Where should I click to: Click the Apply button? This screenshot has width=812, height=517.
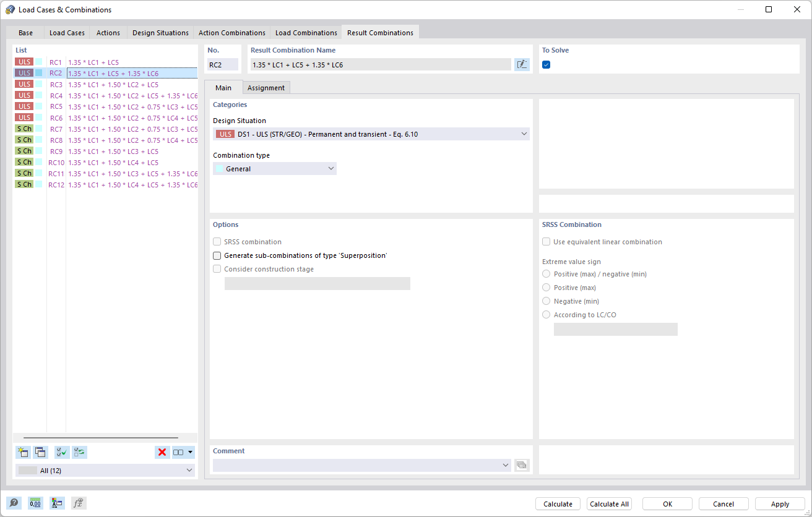click(780, 504)
